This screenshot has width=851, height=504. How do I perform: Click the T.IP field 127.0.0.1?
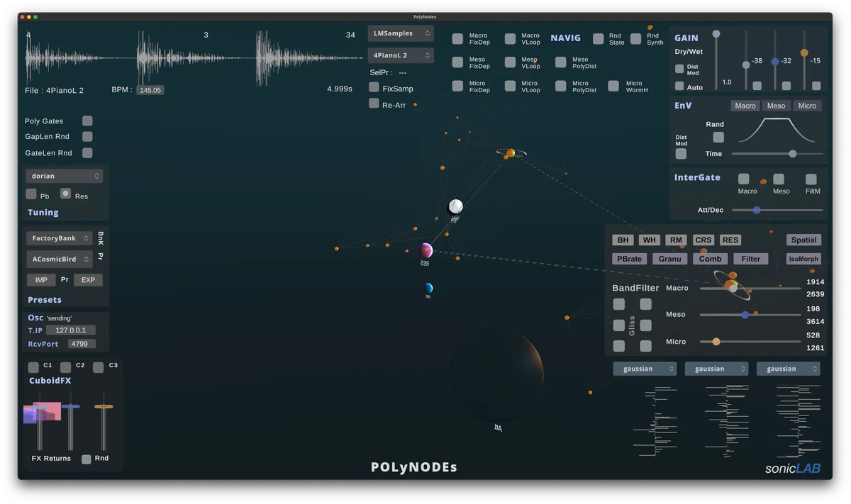(x=71, y=330)
